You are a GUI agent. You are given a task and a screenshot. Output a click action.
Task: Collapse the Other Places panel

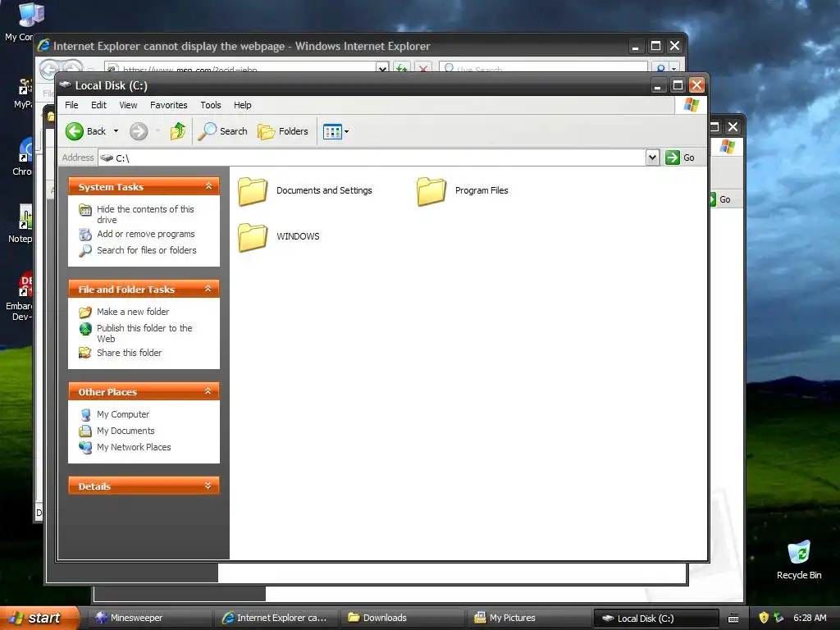coord(208,391)
